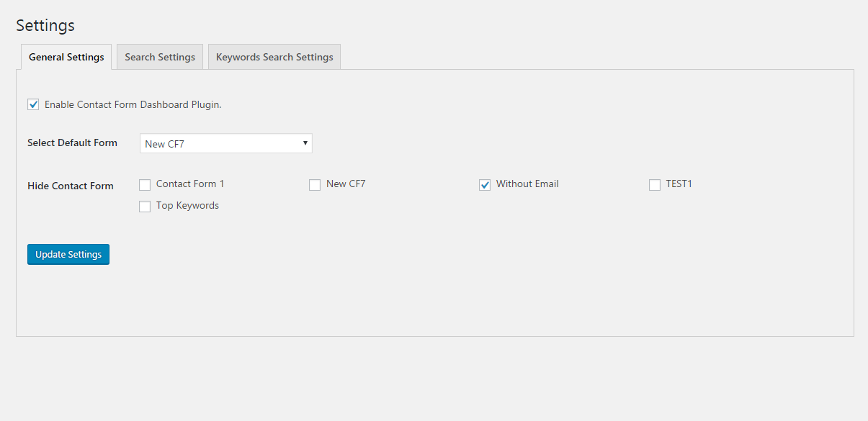This screenshot has width=868, height=421.
Task: Open the Keywords Search Settings tab
Action: (274, 57)
